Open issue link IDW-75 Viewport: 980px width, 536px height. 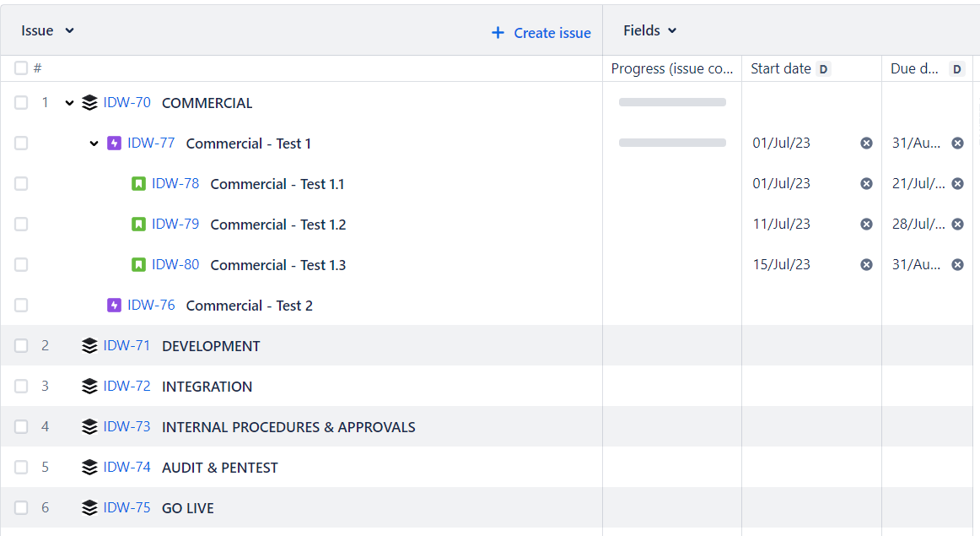pyautogui.click(x=127, y=508)
